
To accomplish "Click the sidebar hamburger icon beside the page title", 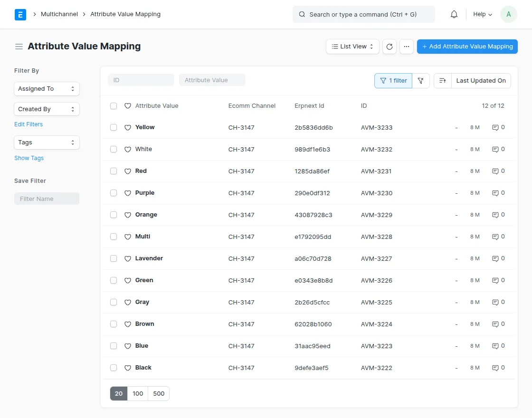I will point(19,47).
